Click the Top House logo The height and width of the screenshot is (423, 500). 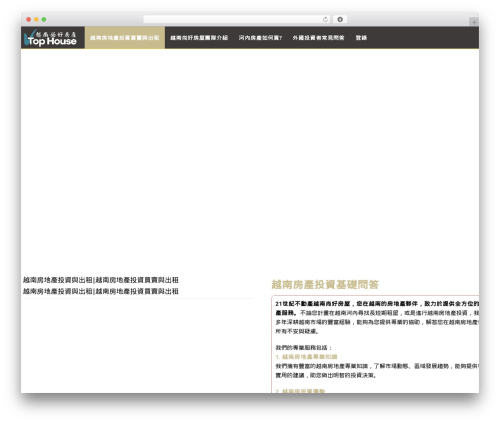point(50,38)
